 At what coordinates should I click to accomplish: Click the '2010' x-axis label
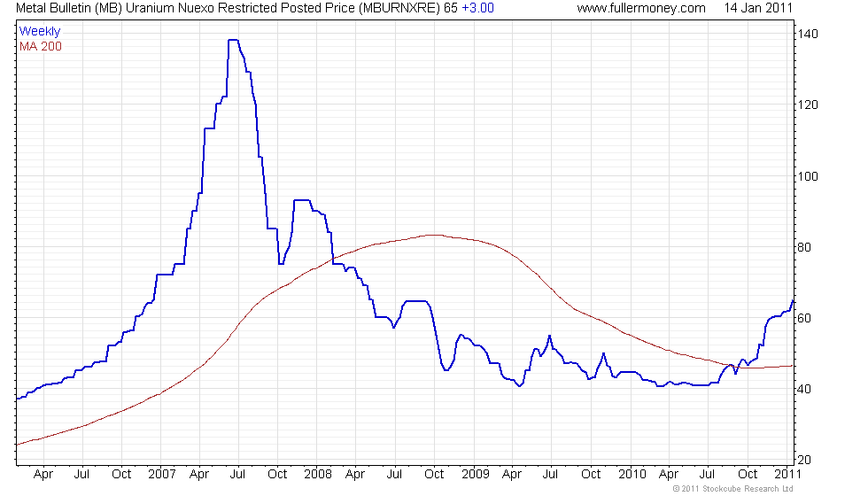pos(632,475)
